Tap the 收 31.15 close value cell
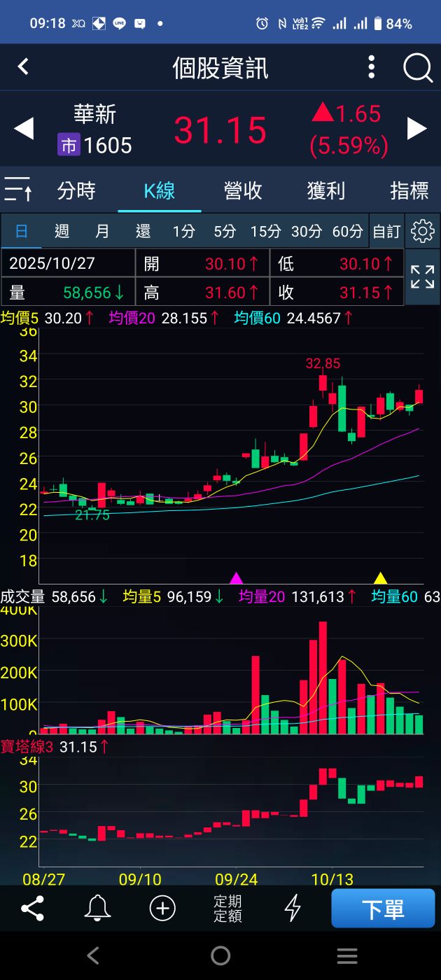 [x=337, y=292]
